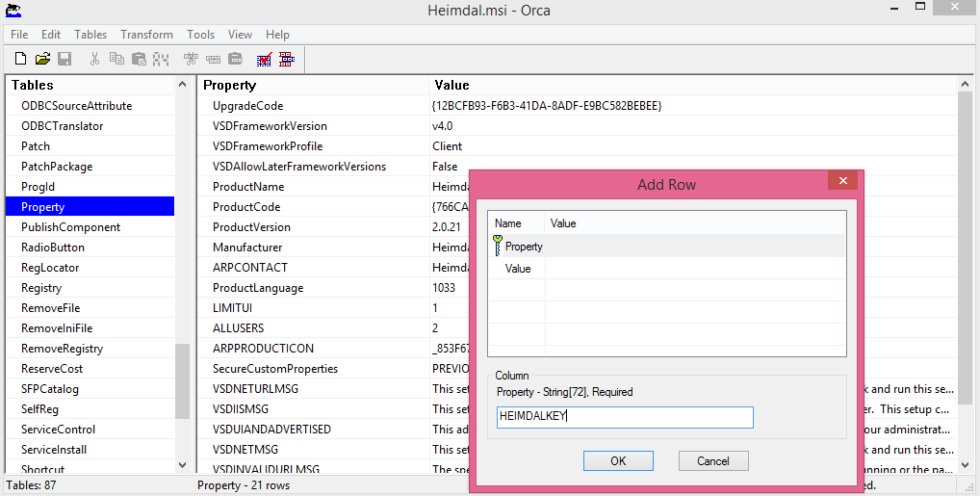
Task: Select the ServiceControl table
Action: [90, 430]
